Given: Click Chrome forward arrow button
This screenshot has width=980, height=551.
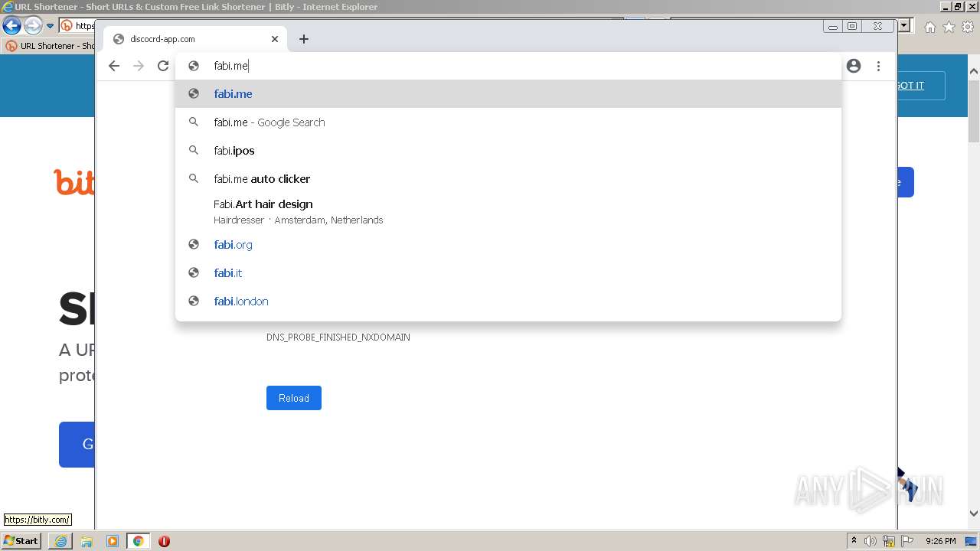Looking at the screenshot, I should point(139,66).
